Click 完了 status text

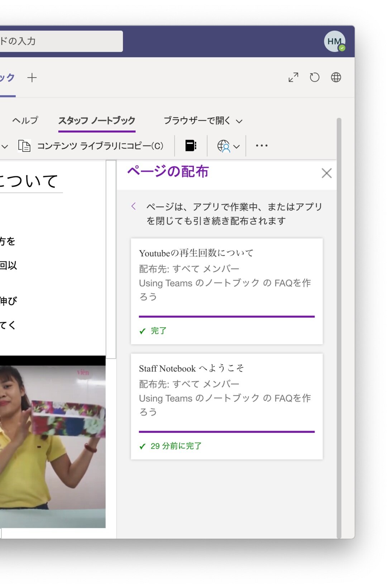pos(158,331)
